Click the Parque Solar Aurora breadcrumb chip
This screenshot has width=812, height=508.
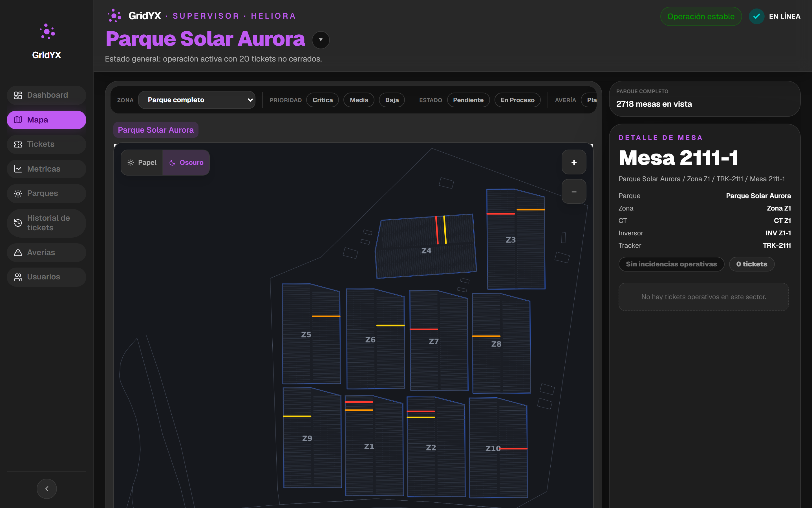(156, 130)
